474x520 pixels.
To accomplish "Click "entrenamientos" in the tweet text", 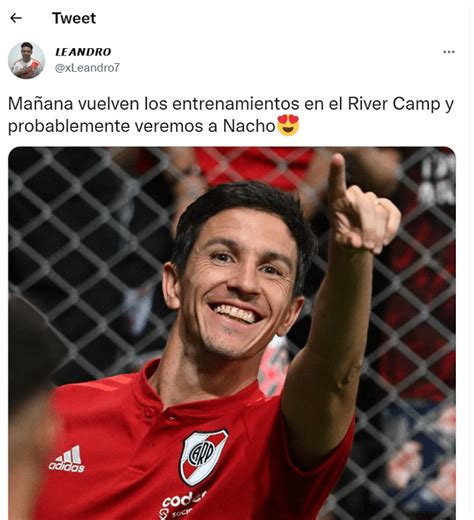I will pos(236,104).
